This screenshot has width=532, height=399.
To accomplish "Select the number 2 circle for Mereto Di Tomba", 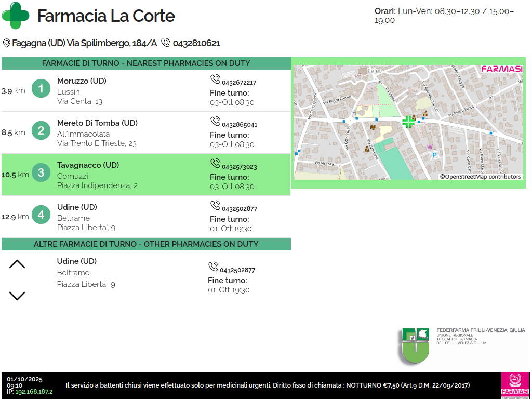I will pos(41,130).
